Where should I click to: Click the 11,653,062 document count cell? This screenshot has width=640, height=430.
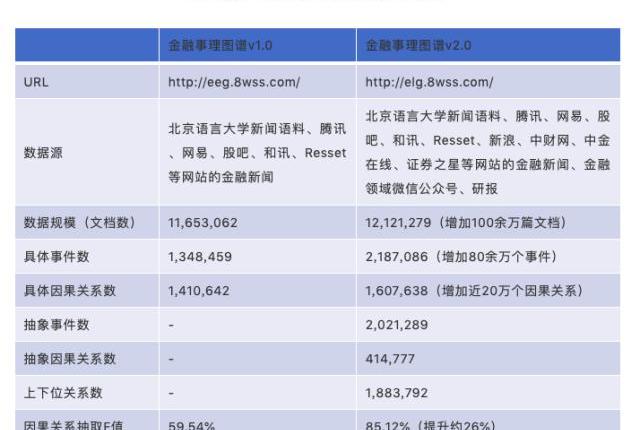203,222
